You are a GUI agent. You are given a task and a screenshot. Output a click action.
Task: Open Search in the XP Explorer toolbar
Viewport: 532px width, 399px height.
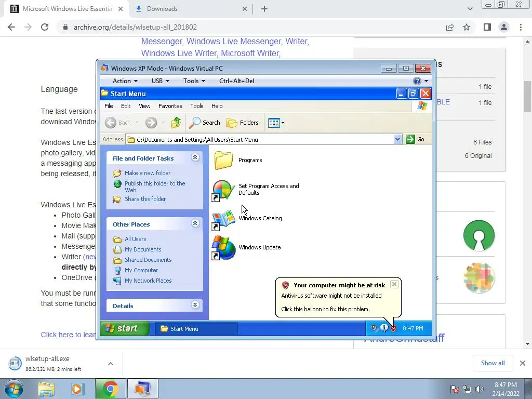coord(205,123)
